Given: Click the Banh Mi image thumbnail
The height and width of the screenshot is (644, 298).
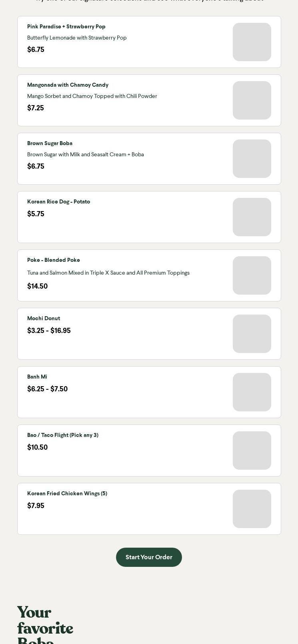Looking at the screenshot, I should pos(252,392).
